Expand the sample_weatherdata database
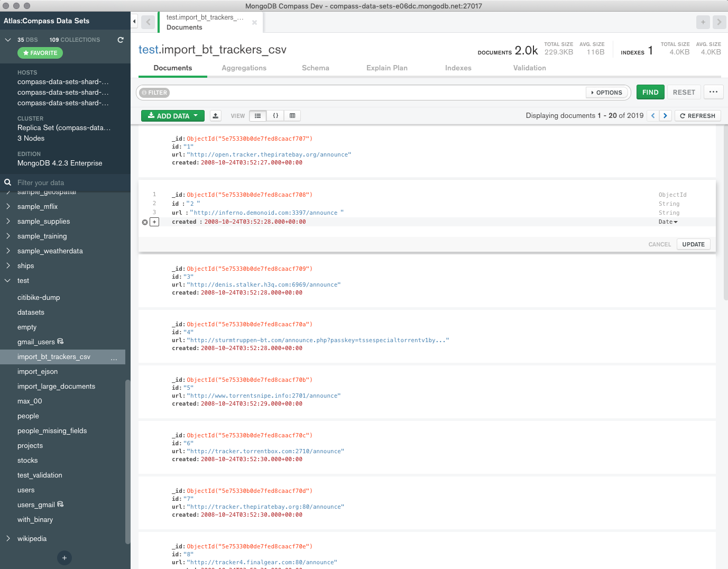Viewport: 728px width, 569px height. pyautogui.click(x=8, y=251)
